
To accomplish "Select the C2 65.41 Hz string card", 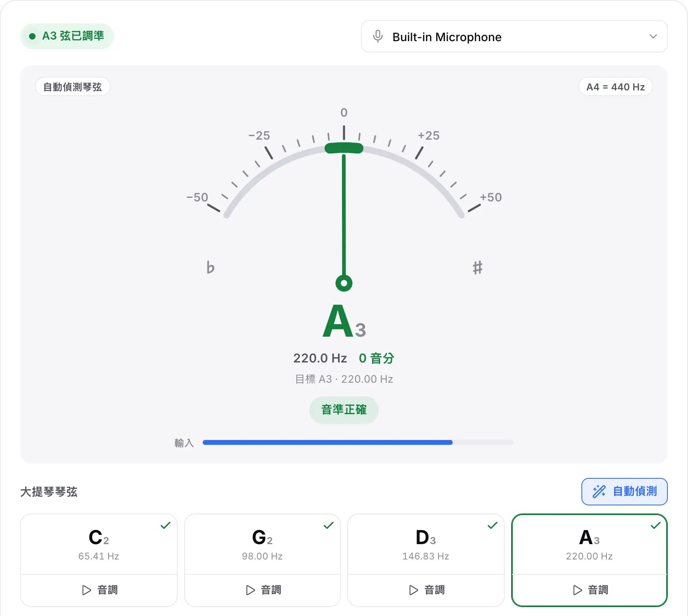I will 99,545.
